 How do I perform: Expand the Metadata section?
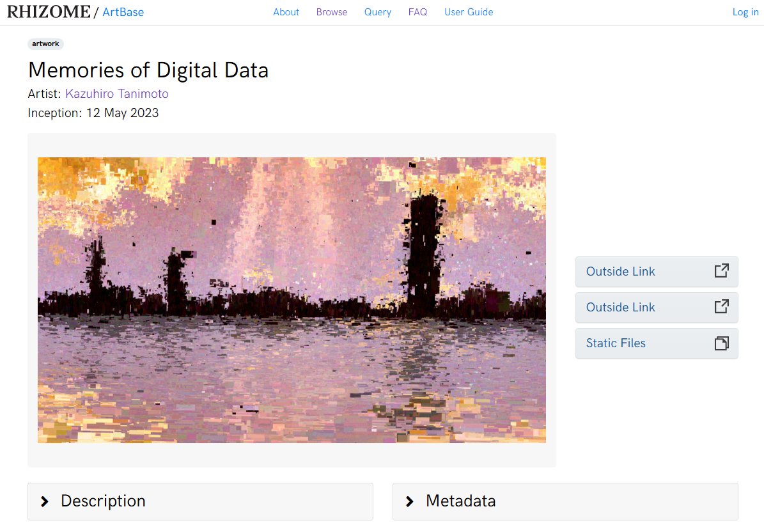coord(565,501)
